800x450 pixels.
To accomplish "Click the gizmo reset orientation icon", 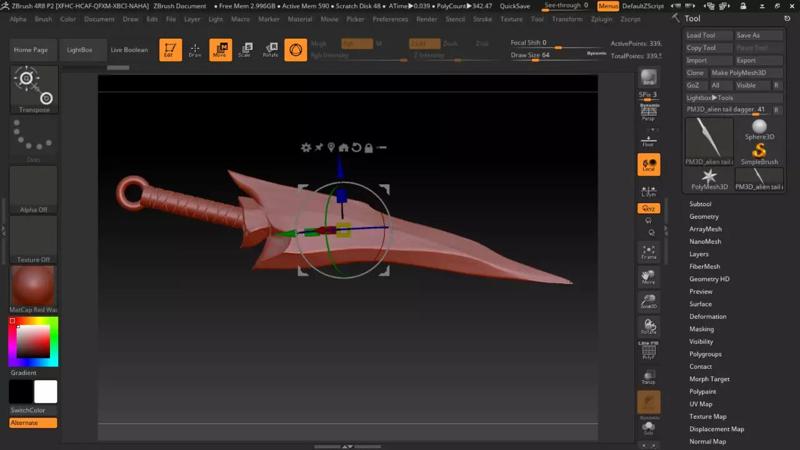I will tap(356, 147).
